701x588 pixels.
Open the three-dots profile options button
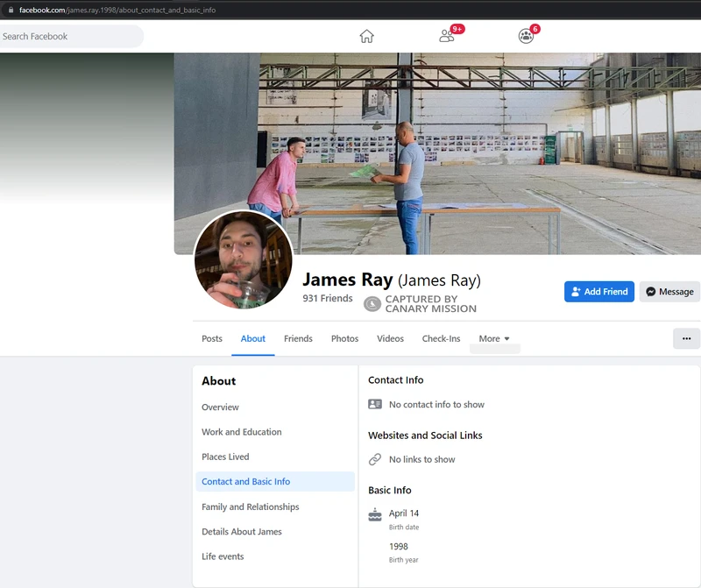point(687,338)
